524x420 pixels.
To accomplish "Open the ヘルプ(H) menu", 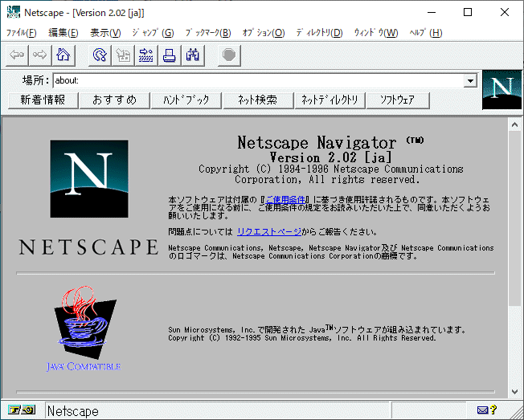I will [426, 33].
